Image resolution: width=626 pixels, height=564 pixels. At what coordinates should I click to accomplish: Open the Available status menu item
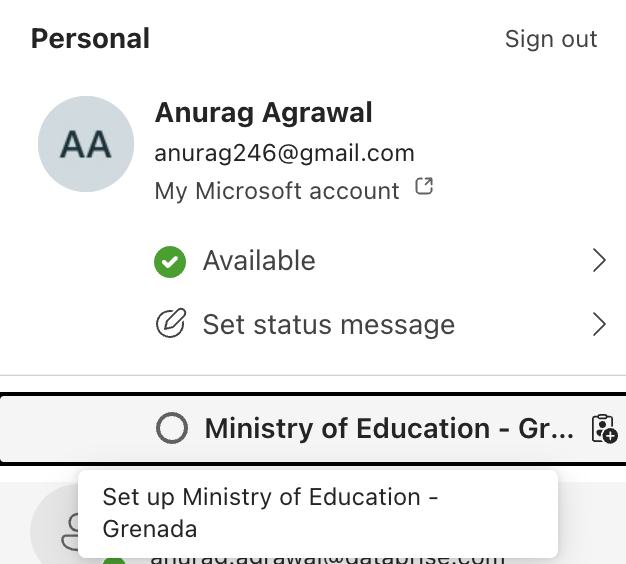coord(259,261)
